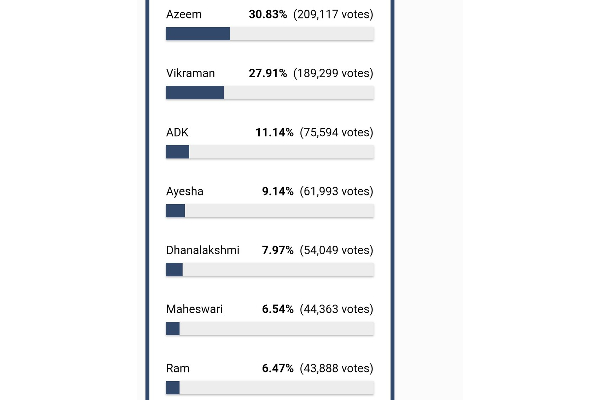Click Ram's 6.47% percentage
The image size is (600, 400).
click(277, 368)
